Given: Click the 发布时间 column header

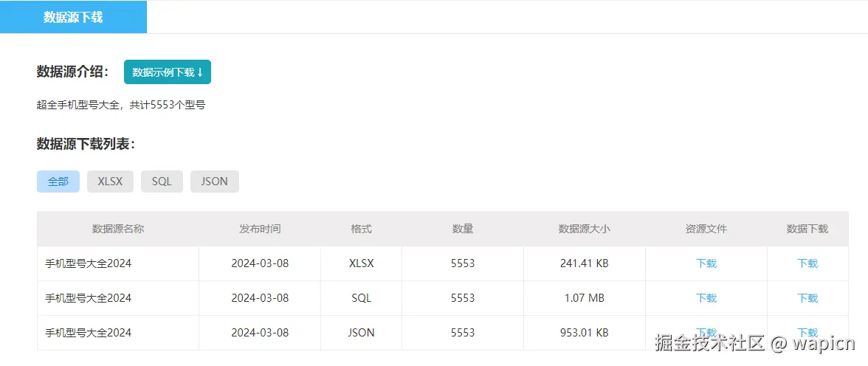Looking at the screenshot, I should point(260,229).
